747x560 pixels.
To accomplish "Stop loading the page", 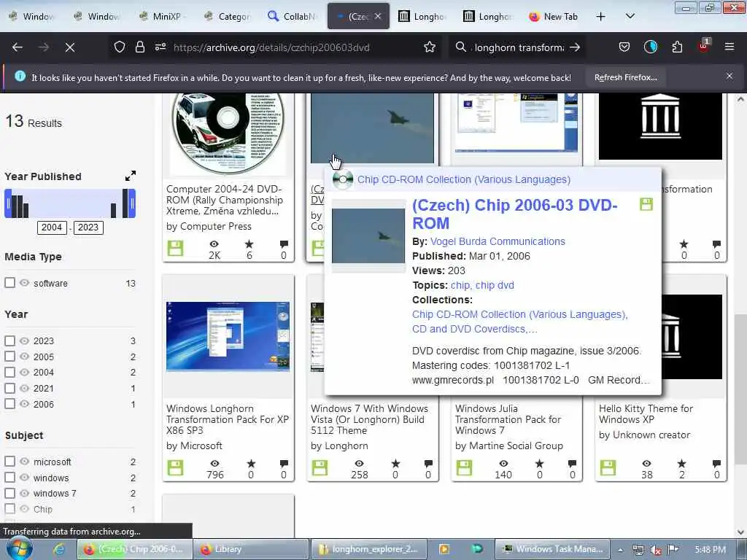I will (70, 47).
